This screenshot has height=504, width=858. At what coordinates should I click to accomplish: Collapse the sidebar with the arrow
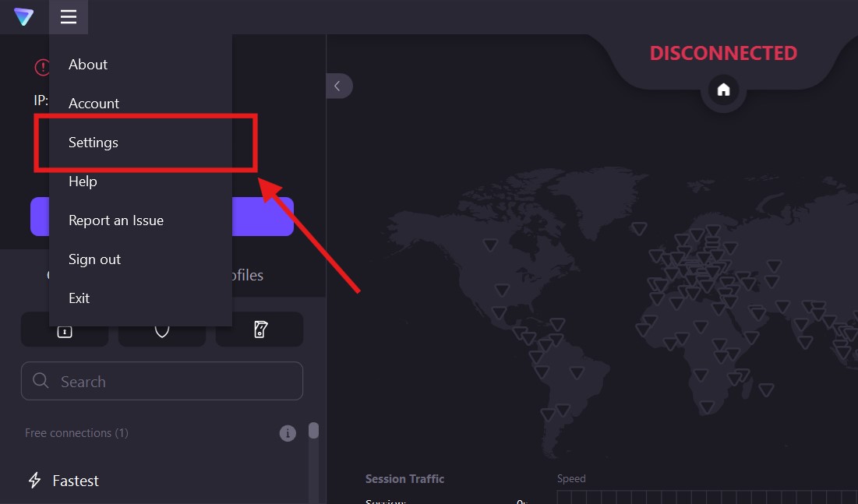click(x=338, y=86)
